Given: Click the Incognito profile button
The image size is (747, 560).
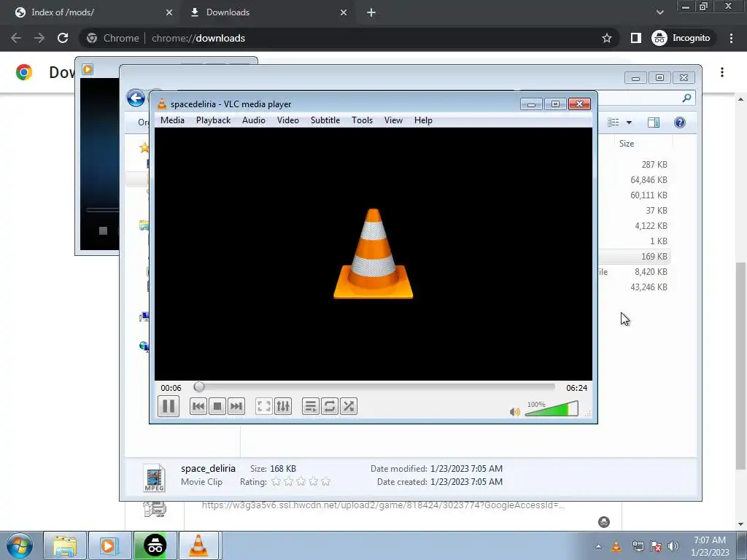Looking at the screenshot, I should coord(681,38).
